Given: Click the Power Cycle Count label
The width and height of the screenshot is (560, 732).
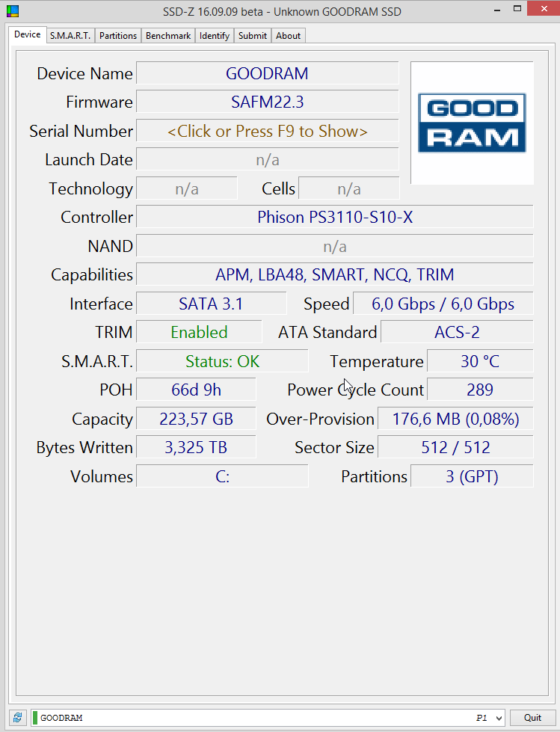Looking at the screenshot, I should coord(356,390).
